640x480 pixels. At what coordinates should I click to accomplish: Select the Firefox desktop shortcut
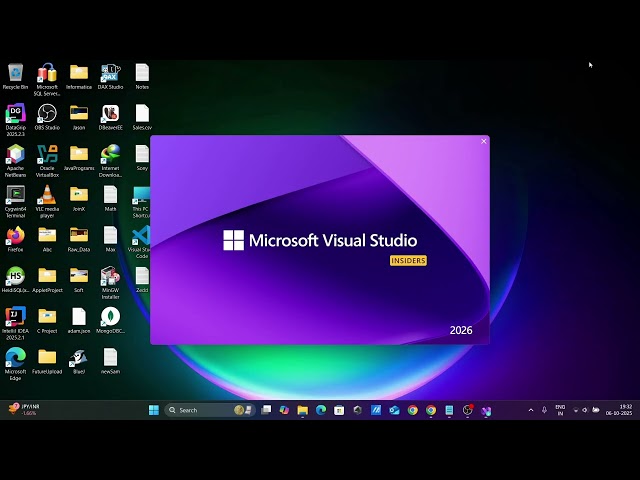click(x=16, y=239)
